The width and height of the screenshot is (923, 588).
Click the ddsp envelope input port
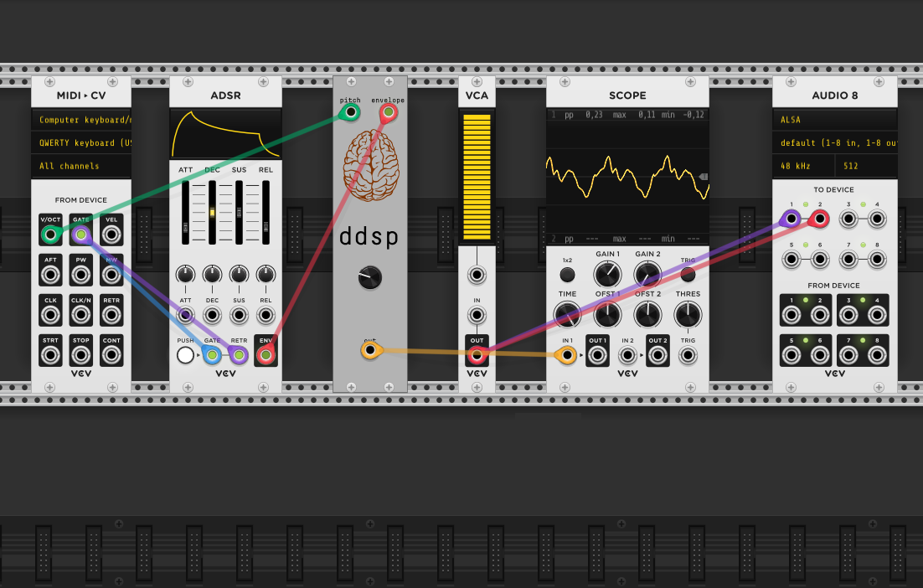coord(389,112)
